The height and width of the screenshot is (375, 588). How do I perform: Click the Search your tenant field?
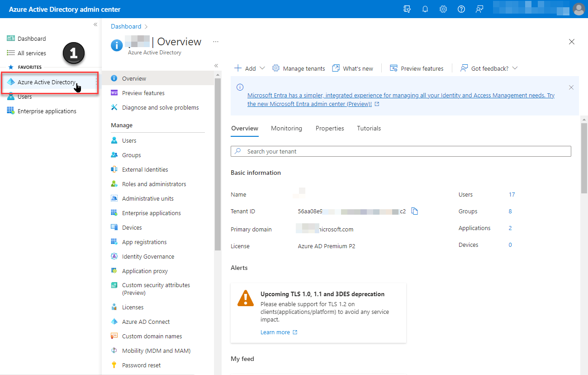(401, 151)
